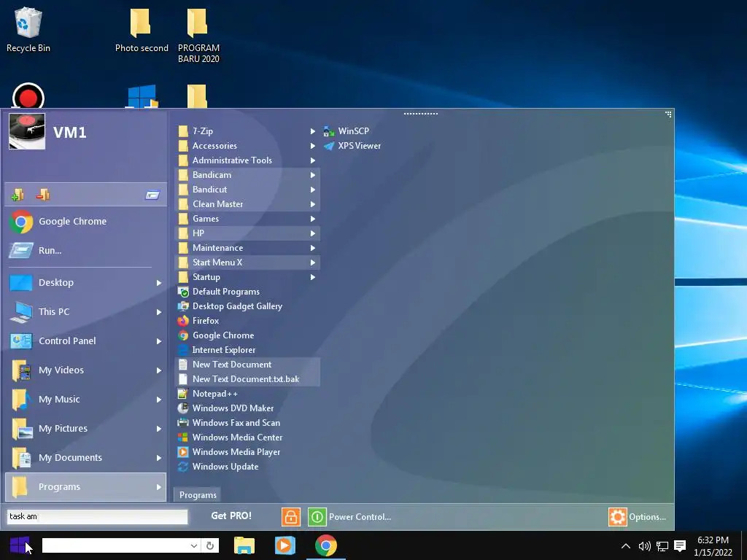Click the VM1 user name
This screenshot has width=747, height=560.
coord(69,132)
